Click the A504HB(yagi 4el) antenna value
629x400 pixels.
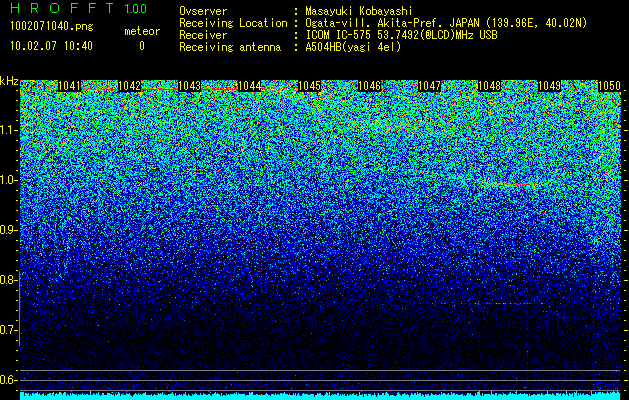(x=353, y=47)
